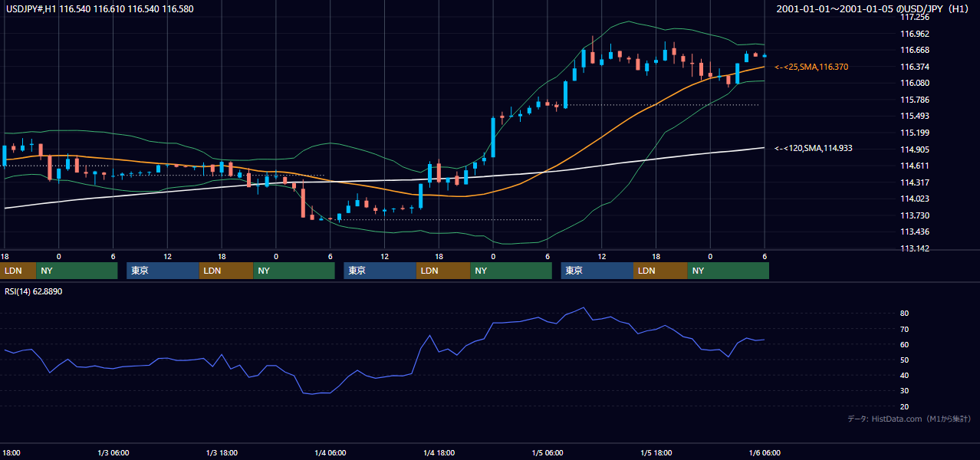Click price axis value 116.374
This screenshot has width=980, height=460.
914,67
